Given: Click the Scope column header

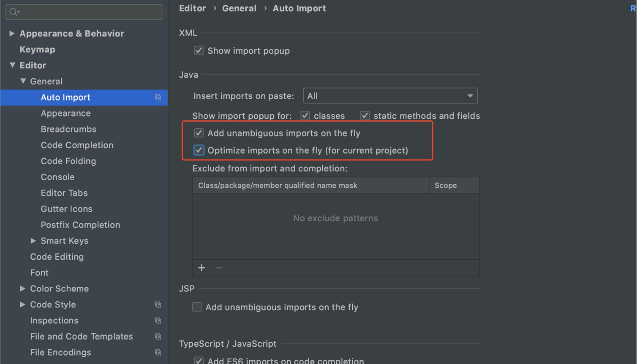Looking at the screenshot, I should click(455, 185).
